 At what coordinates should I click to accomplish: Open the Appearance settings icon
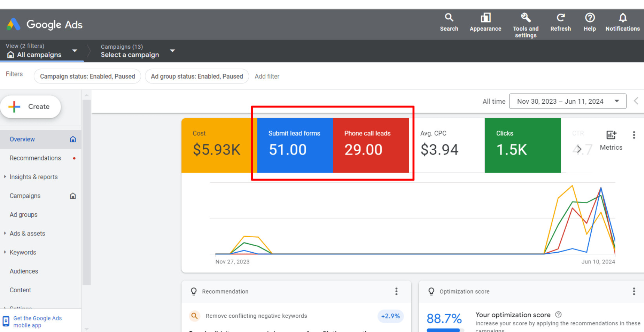coord(485,18)
